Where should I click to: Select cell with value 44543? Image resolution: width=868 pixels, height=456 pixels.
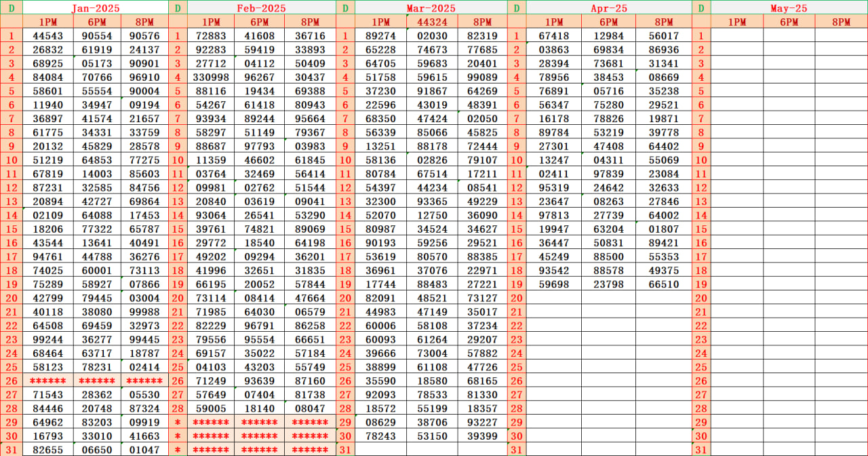click(47, 35)
